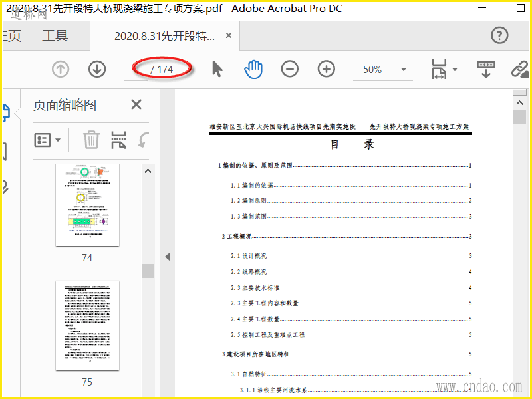Click the attachments paperclip sidebar icon
The width and height of the screenshot is (532, 399).
pos(5,187)
